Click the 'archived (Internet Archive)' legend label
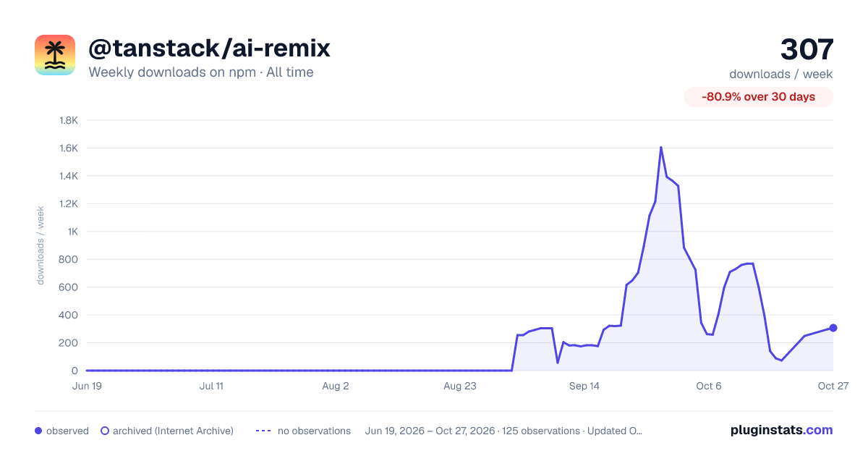Screen dimensions: 868x456 point(173,431)
